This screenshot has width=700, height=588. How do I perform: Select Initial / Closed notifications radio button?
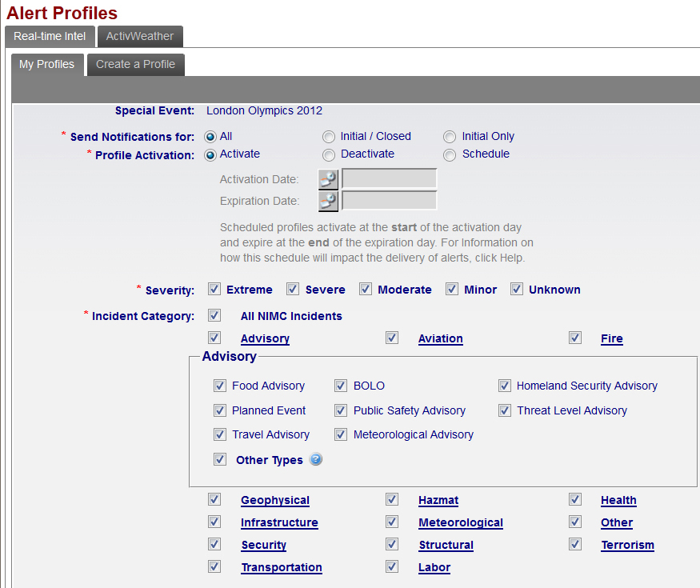329,137
